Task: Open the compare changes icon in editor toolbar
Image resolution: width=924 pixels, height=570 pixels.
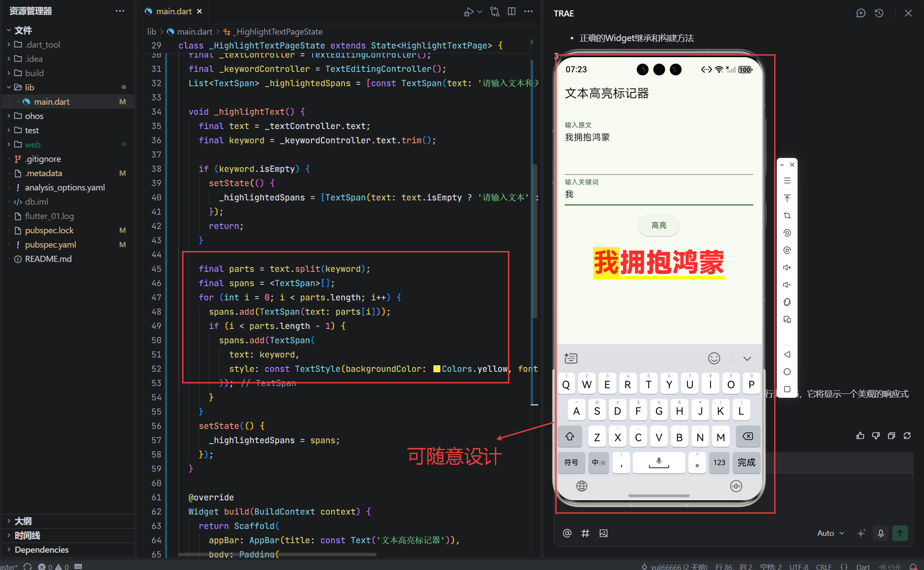Action: click(x=494, y=12)
